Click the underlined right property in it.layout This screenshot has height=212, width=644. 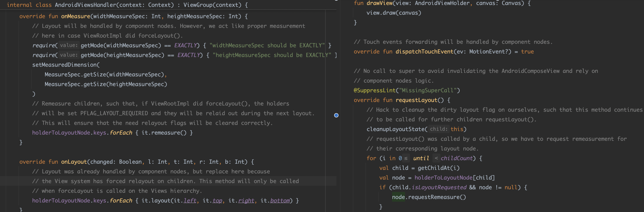tap(246, 201)
